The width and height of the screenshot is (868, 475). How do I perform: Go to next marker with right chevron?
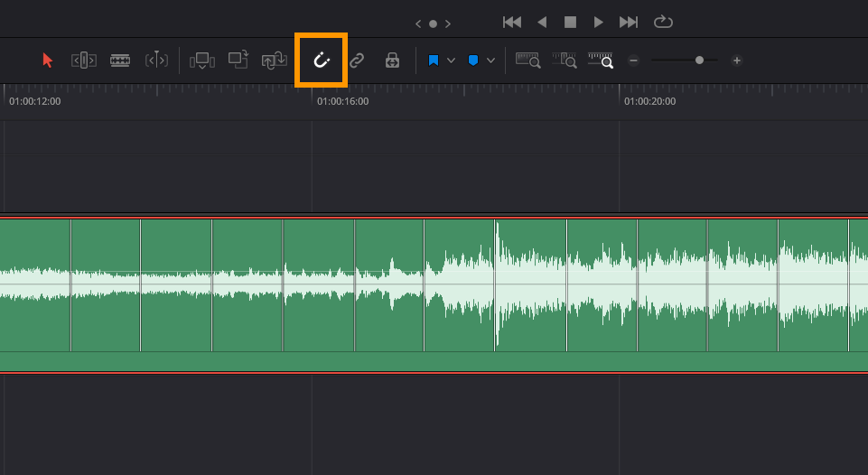(x=448, y=23)
